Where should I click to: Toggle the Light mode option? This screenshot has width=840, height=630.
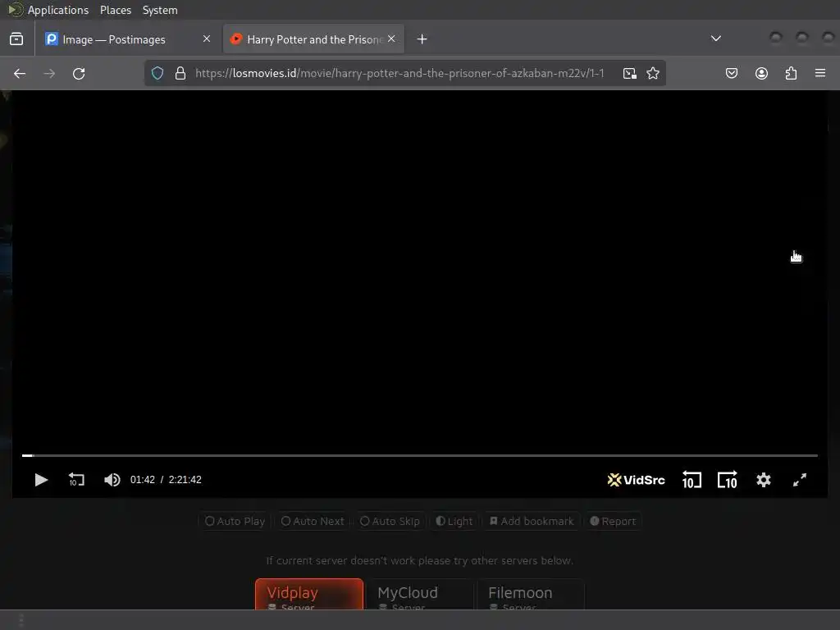454,521
